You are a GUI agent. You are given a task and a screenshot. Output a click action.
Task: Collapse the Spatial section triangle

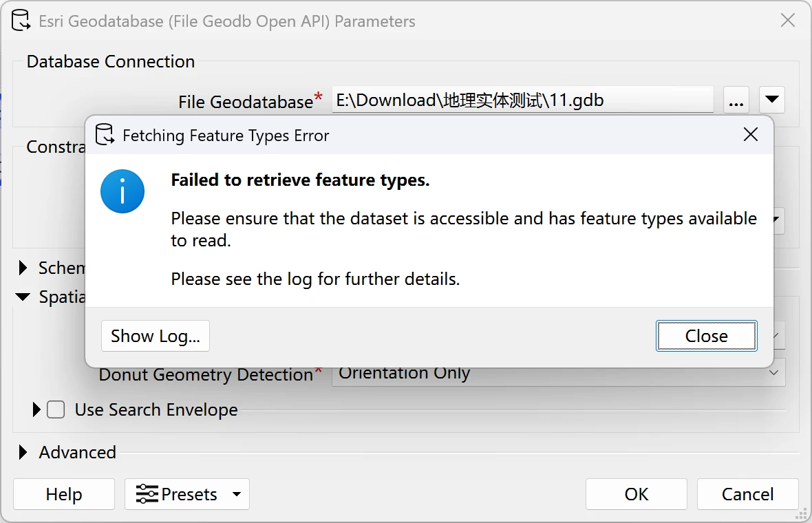point(23,297)
